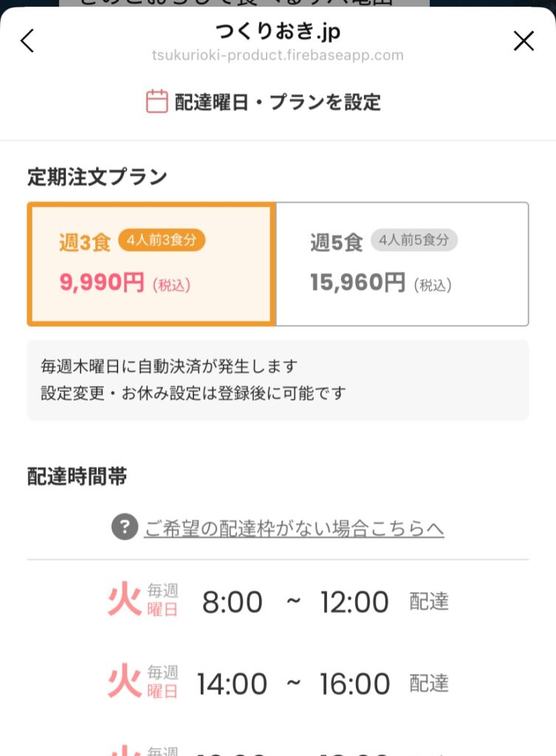Tap the back chevron arrow
Viewport: 556px width, 756px height.
[x=27, y=41]
